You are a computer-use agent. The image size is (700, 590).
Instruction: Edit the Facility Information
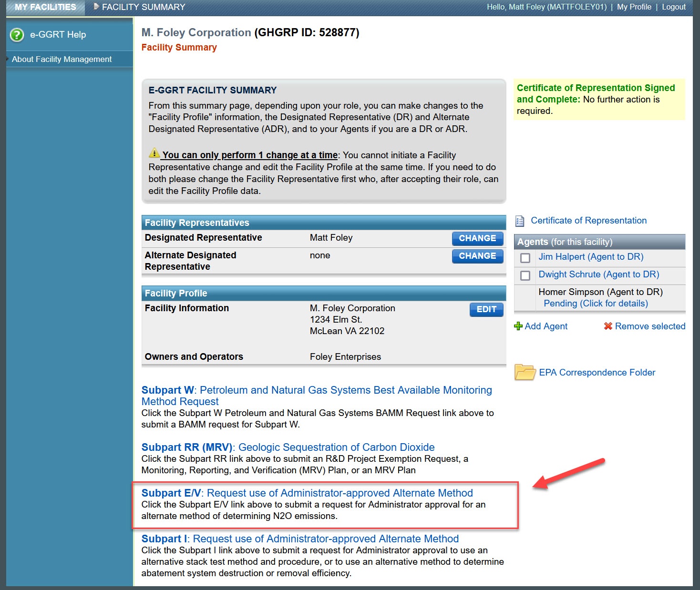click(x=486, y=309)
